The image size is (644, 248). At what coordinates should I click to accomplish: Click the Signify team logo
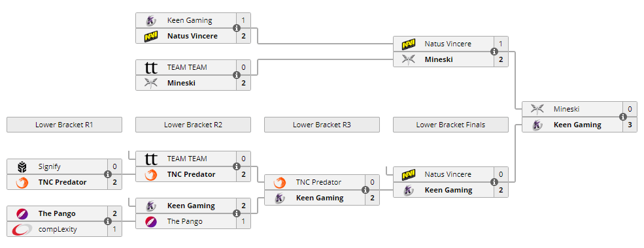22,167
